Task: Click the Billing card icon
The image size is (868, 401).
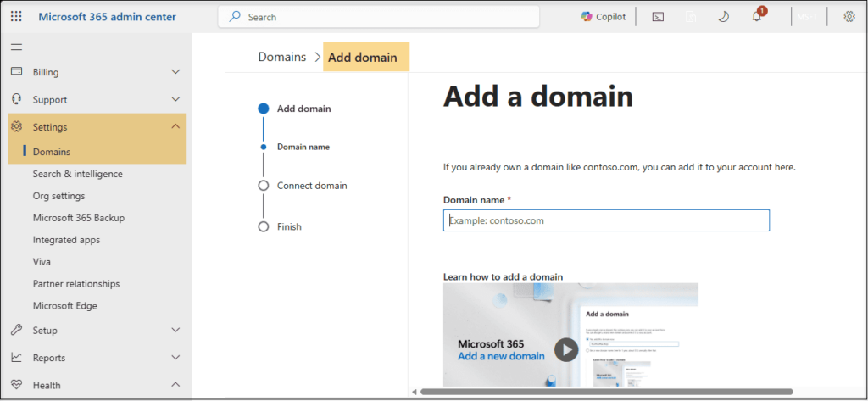Action: click(17, 71)
